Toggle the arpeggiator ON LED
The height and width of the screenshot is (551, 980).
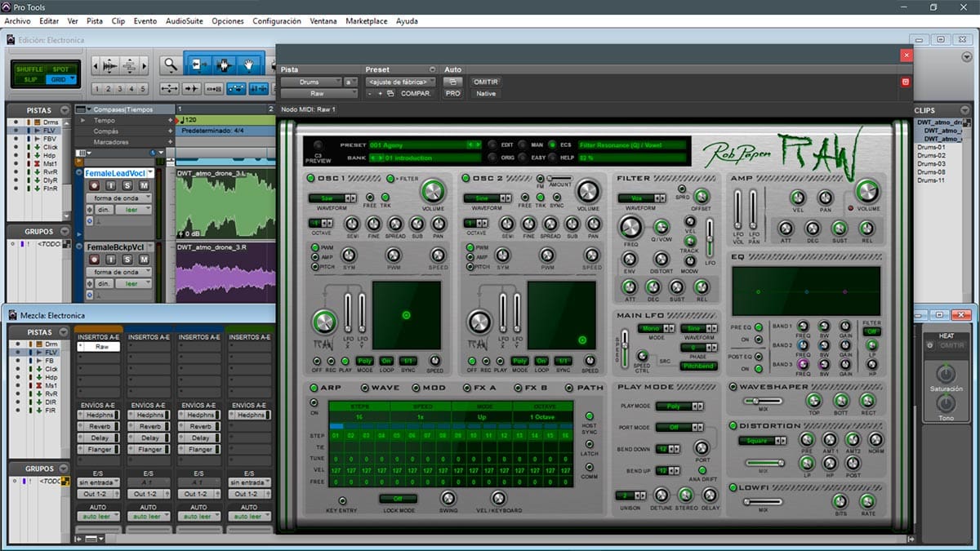tap(314, 402)
